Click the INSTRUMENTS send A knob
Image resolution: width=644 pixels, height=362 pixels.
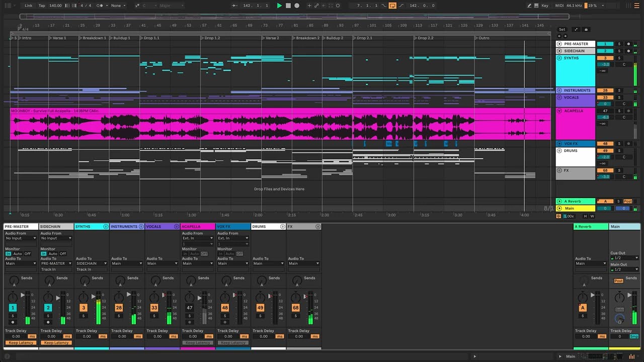[120, 280]
